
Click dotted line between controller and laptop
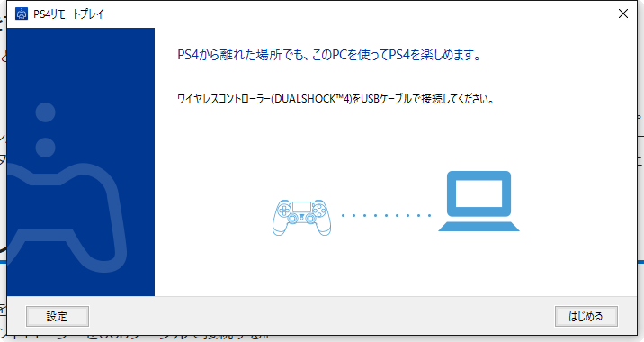coord(386,215)
